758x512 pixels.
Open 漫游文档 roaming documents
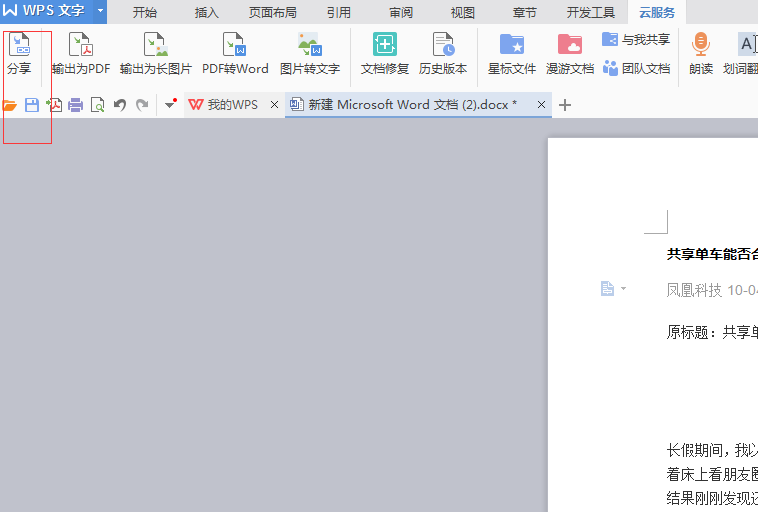tap(570, 53)
